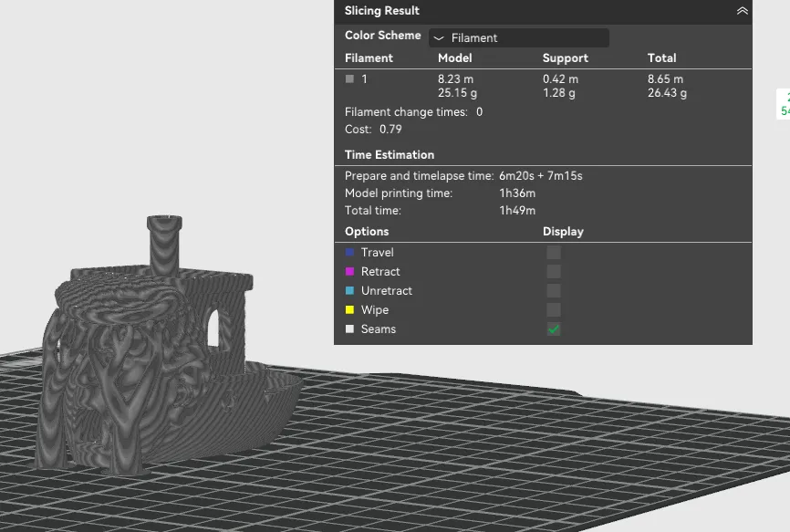Image resolution: width=790 pixels, height=532 pixels.
Task: Click the blue Travel color swatch
Action: click(349, 252)
